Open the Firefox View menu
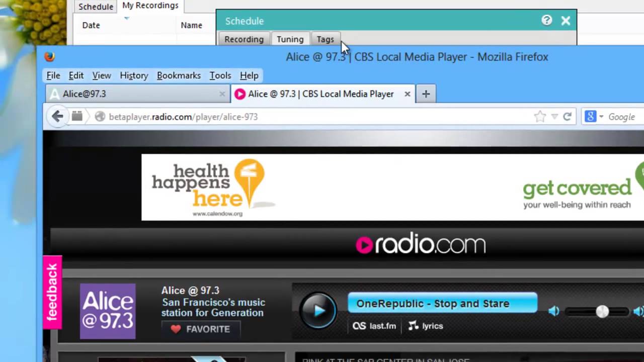644x362 pixels. [102, 75]
